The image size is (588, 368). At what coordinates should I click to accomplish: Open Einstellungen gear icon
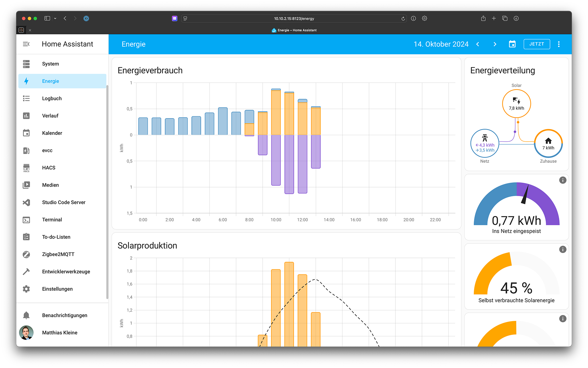[x=26, y=289]
